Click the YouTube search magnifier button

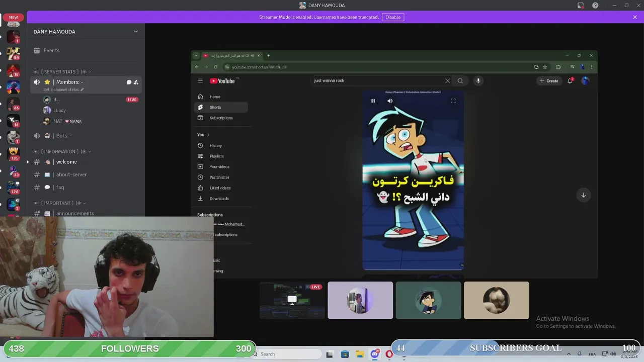pyautogui.click(x=460, y=81)
